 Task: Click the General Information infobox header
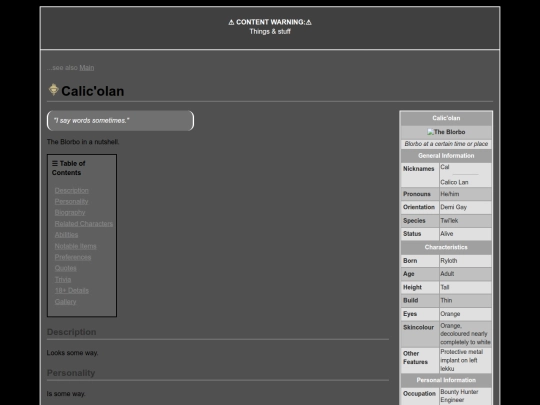click(446, 156)
